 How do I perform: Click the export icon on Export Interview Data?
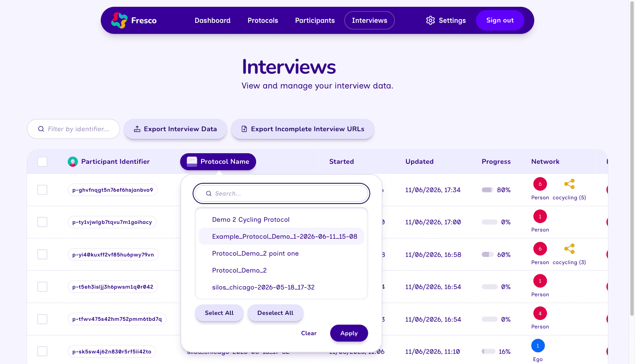coord(137,129)
